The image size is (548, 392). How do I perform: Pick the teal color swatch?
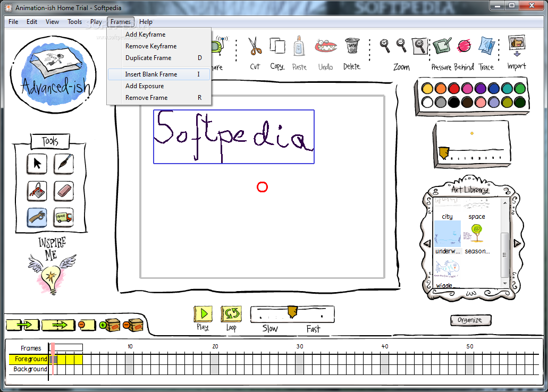pos(507,88)
